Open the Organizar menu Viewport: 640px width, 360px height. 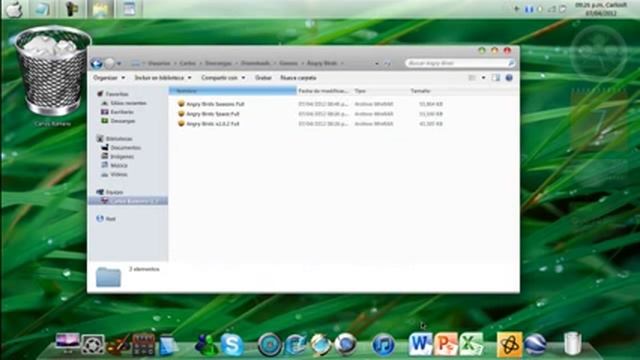click(x=109, y=78)
